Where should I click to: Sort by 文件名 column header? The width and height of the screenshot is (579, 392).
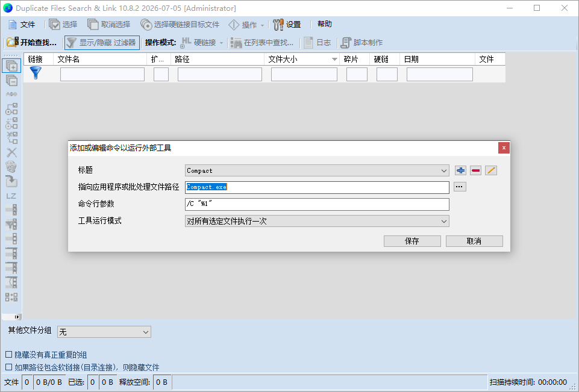coord(100,60)
